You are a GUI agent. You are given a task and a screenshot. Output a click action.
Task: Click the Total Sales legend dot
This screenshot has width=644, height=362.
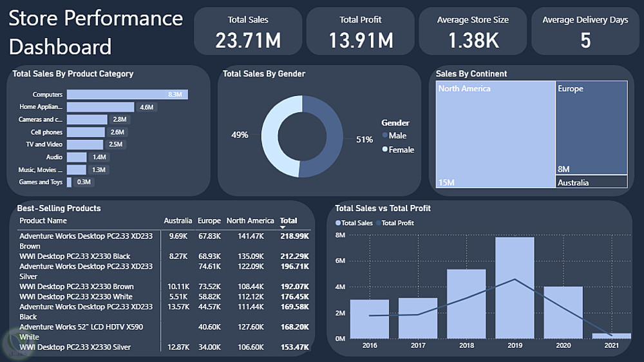coord(338,223)
